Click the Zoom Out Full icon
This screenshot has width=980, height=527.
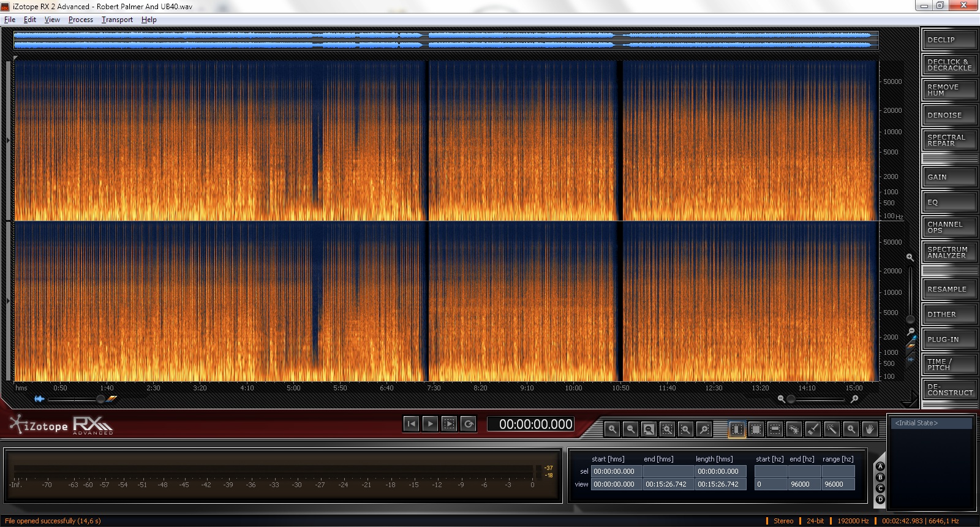pyautogui.click(x=649, y=430)
